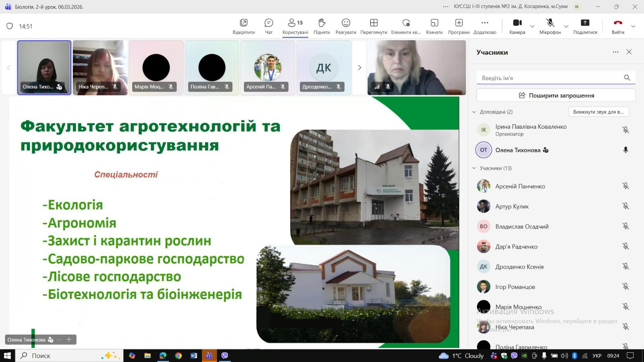Select the Користувачі participants tab

(x=295, y=26)
